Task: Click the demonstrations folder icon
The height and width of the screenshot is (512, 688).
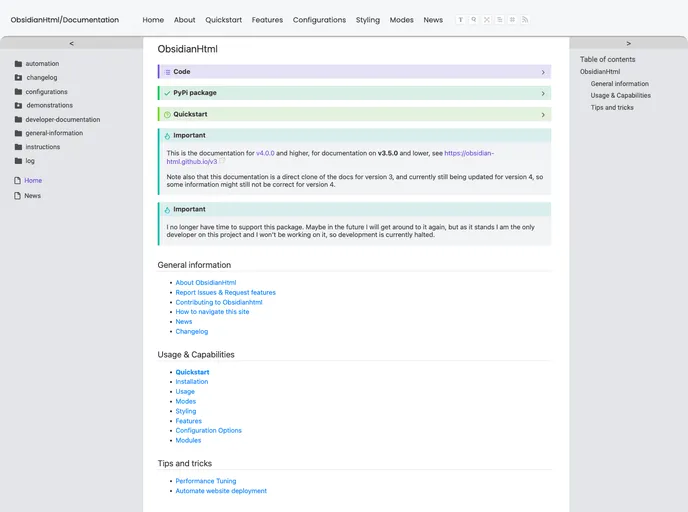Action: point(18,105)
